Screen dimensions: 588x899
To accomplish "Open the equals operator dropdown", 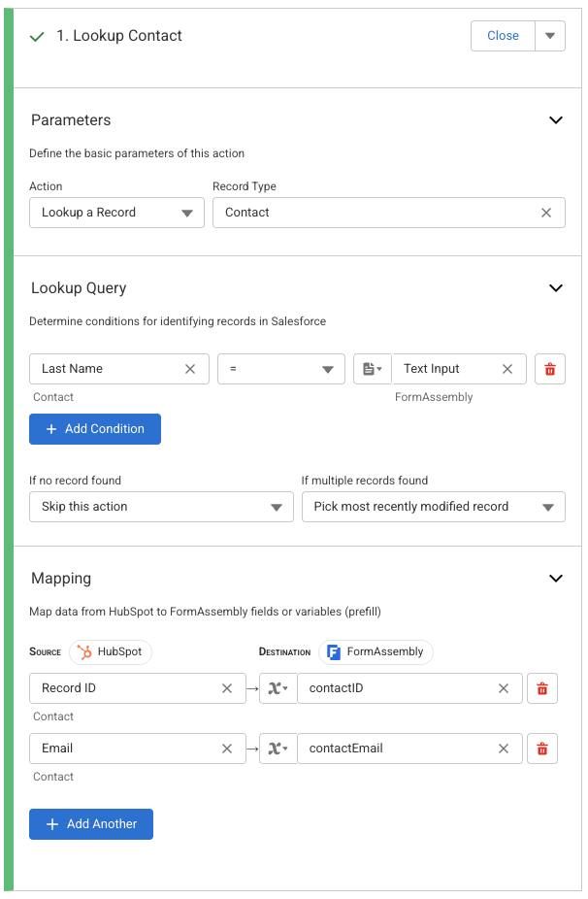I will (281, 369).
